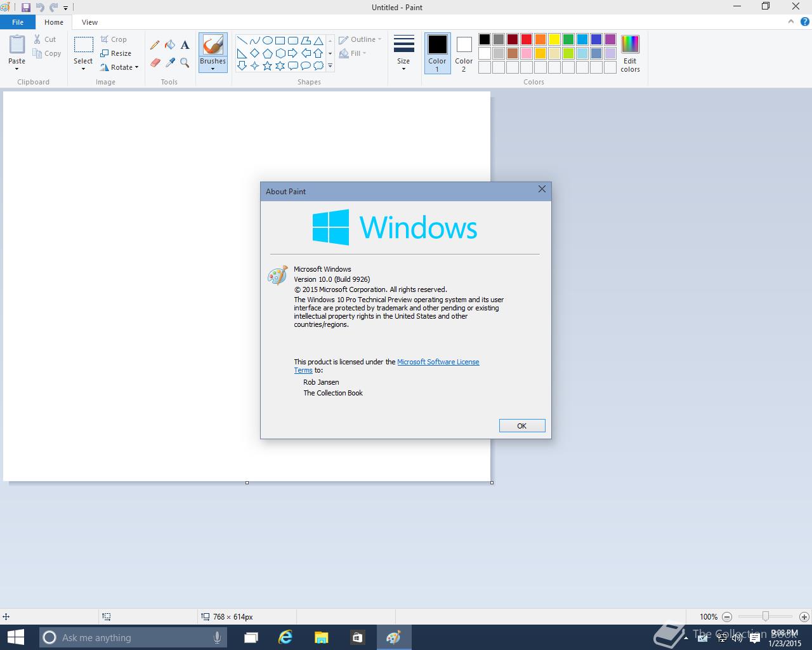Pick the pink color swatch
The height and width of the screenshot is (650, 812).
[x=527, y=53]
